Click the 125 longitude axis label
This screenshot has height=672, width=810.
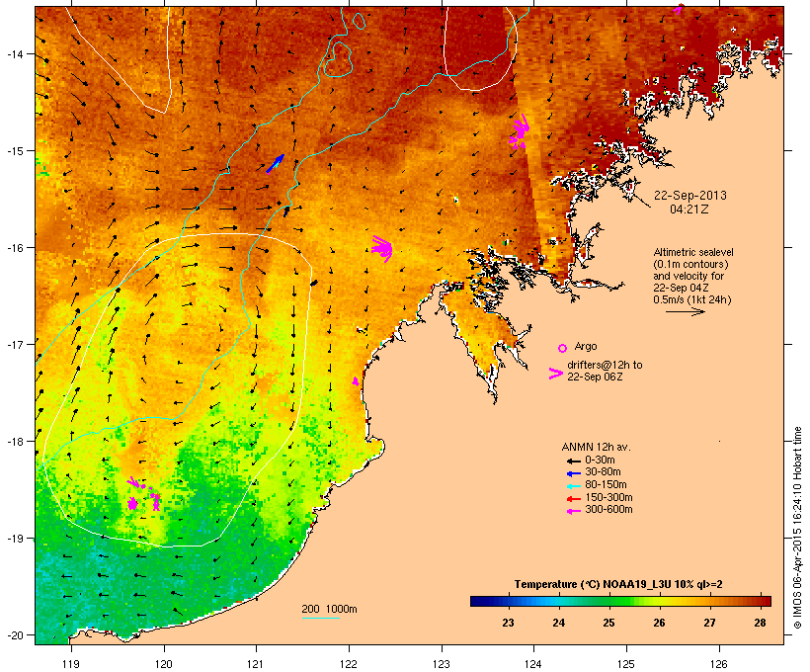click(626, 664)
